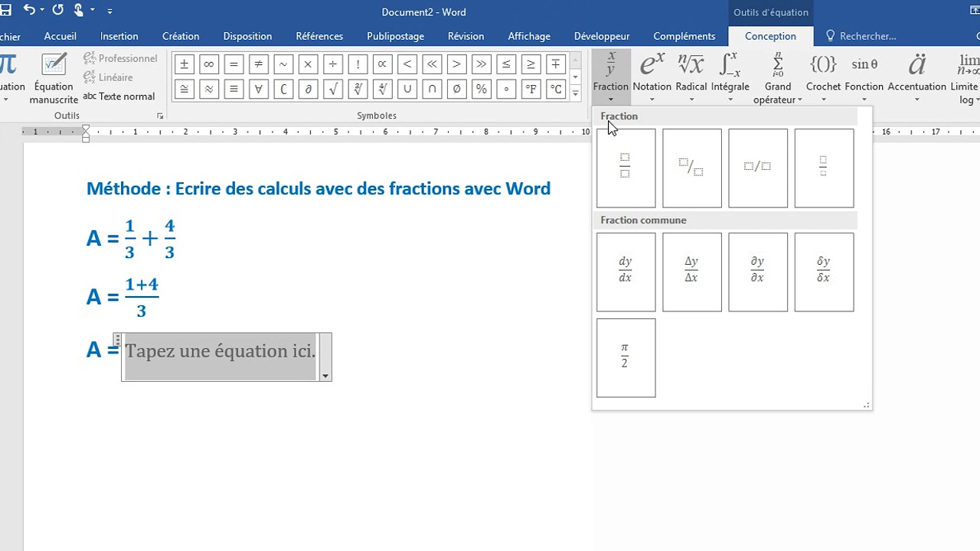Insert the dy over dx fraction
The width and height of the screenshot is (980, 551).
point(626,272)
